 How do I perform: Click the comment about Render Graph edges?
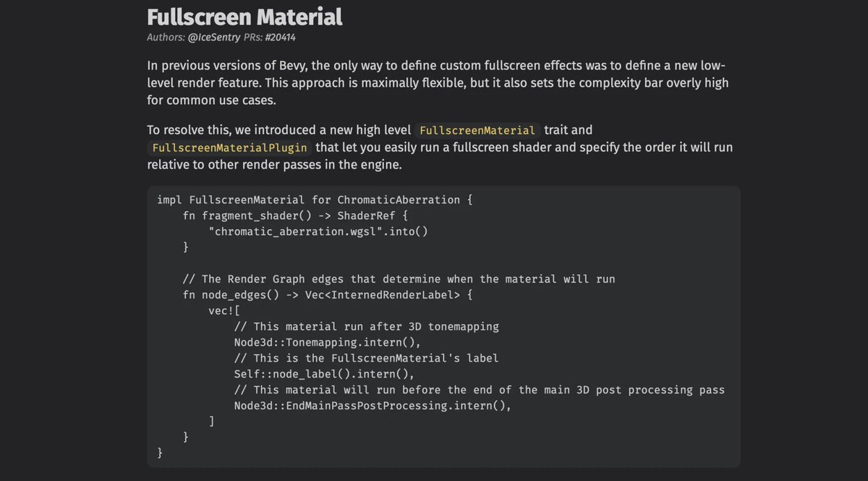399,279
